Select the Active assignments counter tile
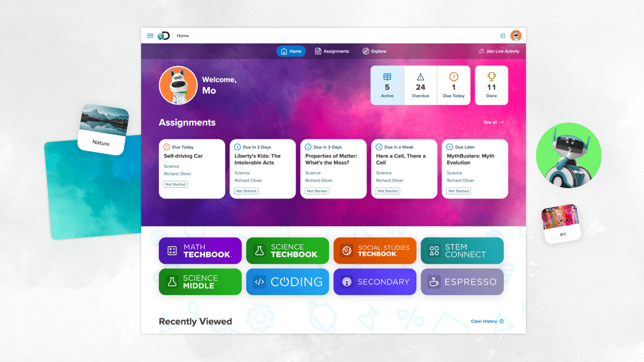The height and width of the screenshot is (362, 644). pos(387,85)
